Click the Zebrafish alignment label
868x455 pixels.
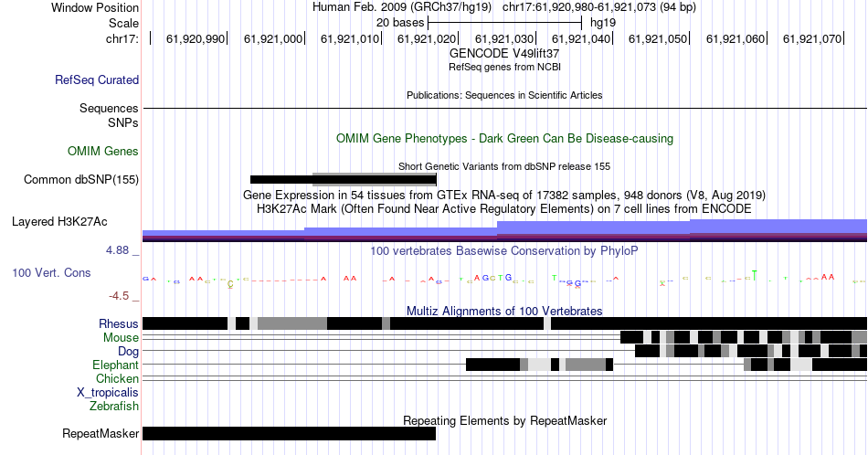click(x=114, y=407)
